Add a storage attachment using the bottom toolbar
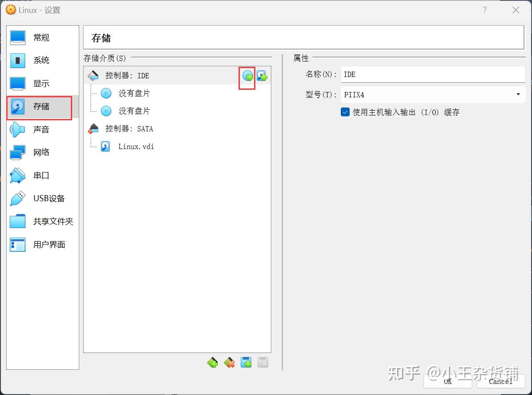Image resolution: width=532 pixels, height=395 pixels. (x=246, y=362)
